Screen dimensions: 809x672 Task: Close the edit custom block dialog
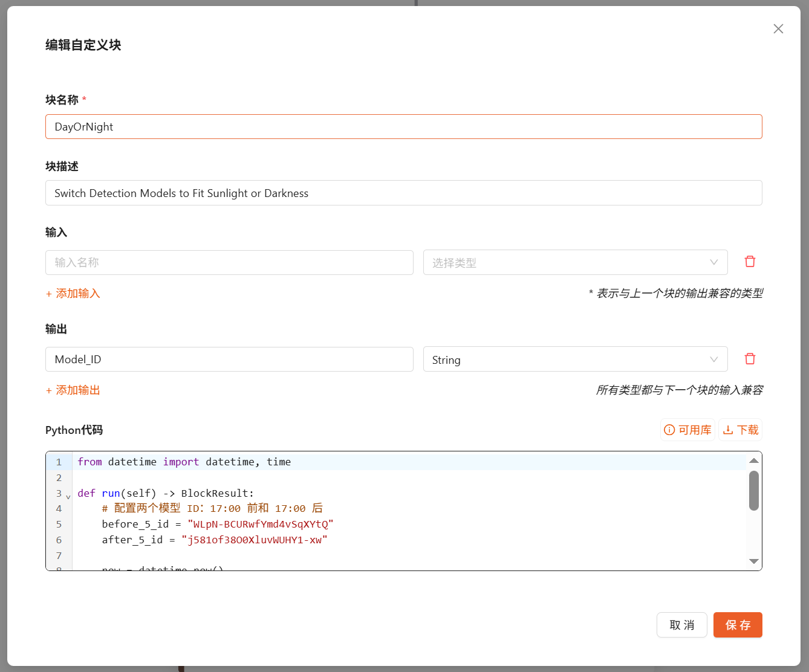778,29
